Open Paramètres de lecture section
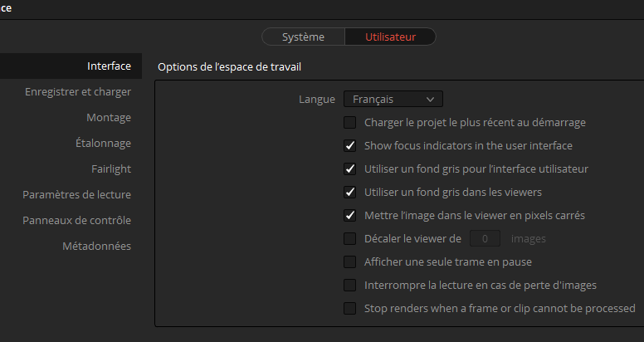This screenshot has height=342, width=644. click(76, 194)
